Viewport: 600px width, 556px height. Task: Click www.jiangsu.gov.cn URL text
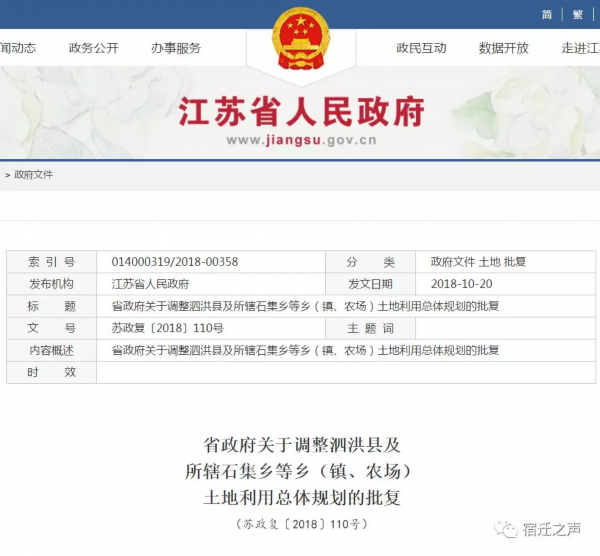coord(301,140)
